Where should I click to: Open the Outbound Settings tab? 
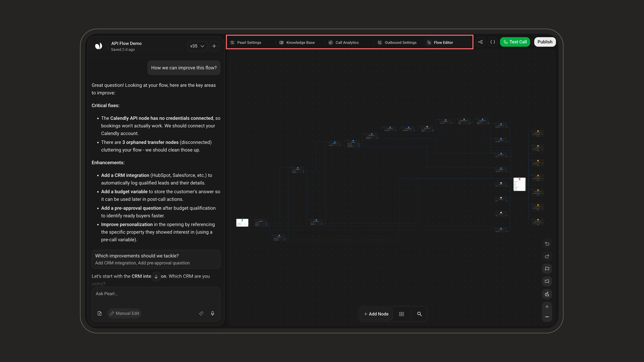(397, 42)
